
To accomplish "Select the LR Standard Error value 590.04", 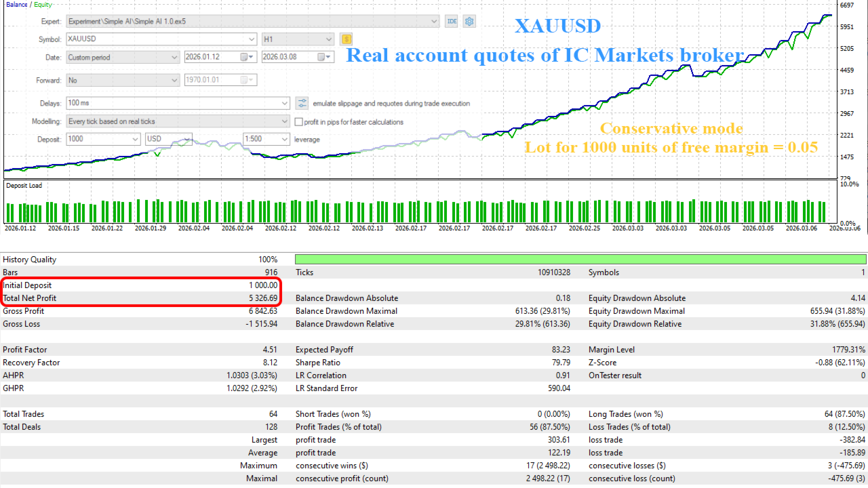I will pos(559,388).
